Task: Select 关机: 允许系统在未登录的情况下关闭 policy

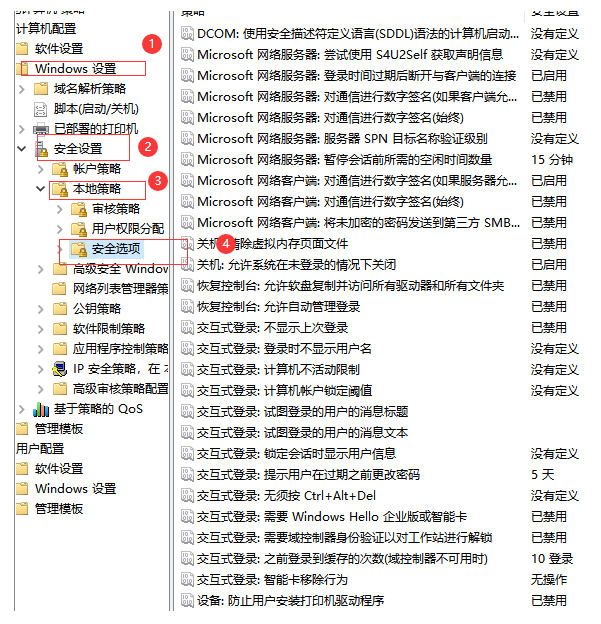Action: pyautogui.click(x=296, y=264)
